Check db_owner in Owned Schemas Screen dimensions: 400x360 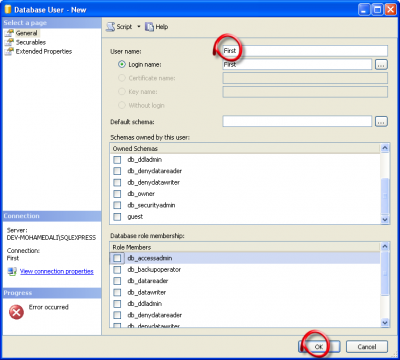point(117,194)
